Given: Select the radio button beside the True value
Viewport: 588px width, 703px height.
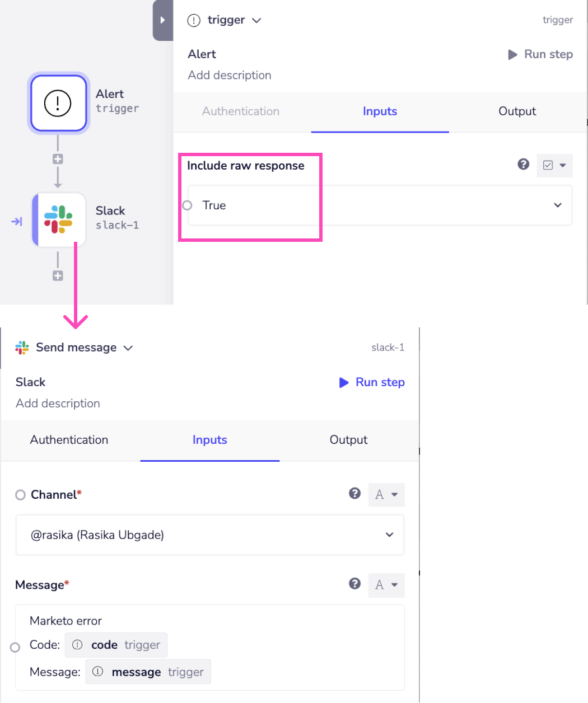Looking at the screenshot, I should point(187,205).
